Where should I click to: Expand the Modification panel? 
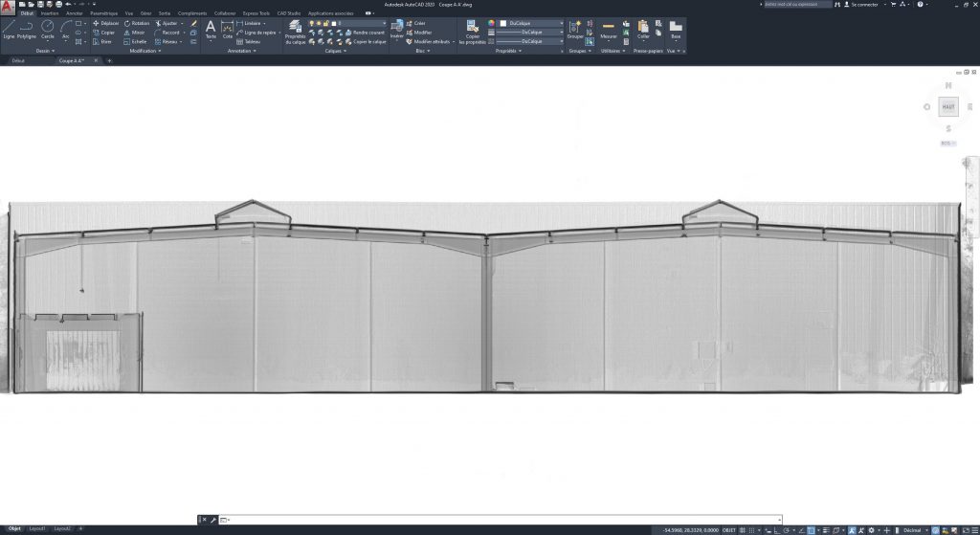[x=145, y=51]
